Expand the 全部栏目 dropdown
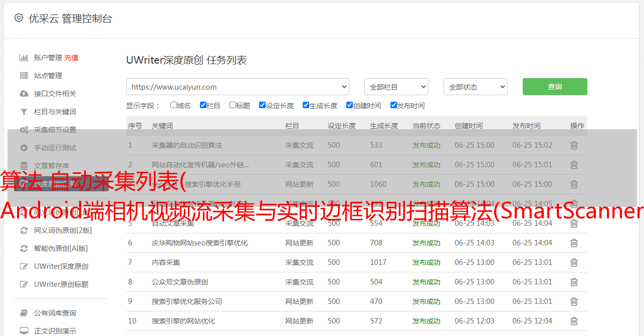The height and width of the screenshot is (336, 644). (x=396, y=87)
